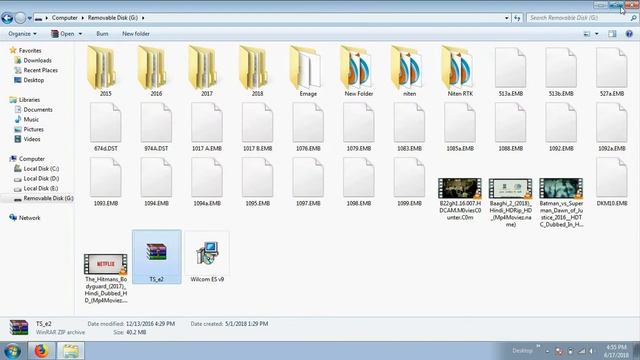Refresh the current folder view
The image size is (640, 360).
(x=517, y=18)
